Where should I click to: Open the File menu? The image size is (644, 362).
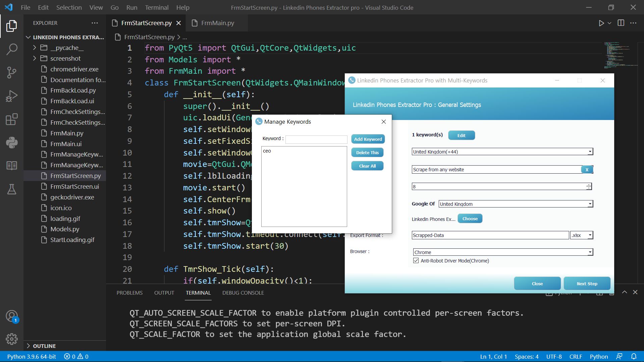(25, 7)
